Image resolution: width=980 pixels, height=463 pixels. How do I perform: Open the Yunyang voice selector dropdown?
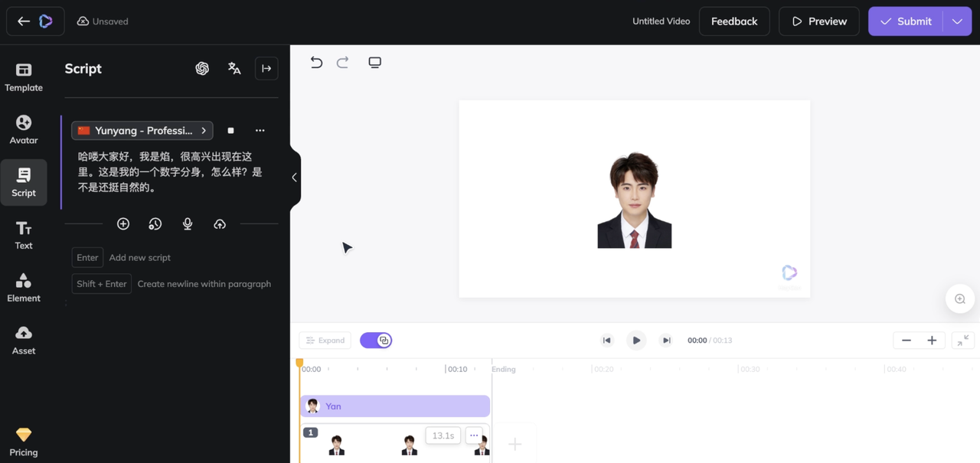click(x=142, y=131)
